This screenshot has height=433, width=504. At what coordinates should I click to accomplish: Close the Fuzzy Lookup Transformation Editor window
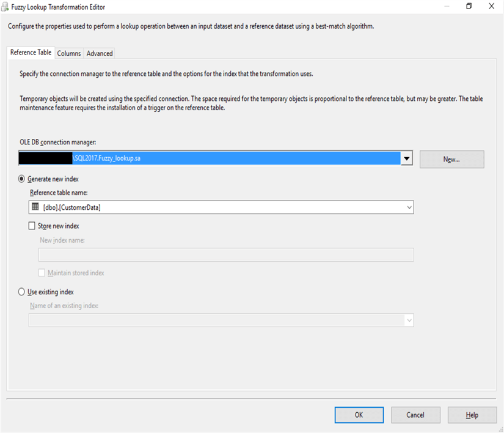pyautogui.click(x=491, y=7)
